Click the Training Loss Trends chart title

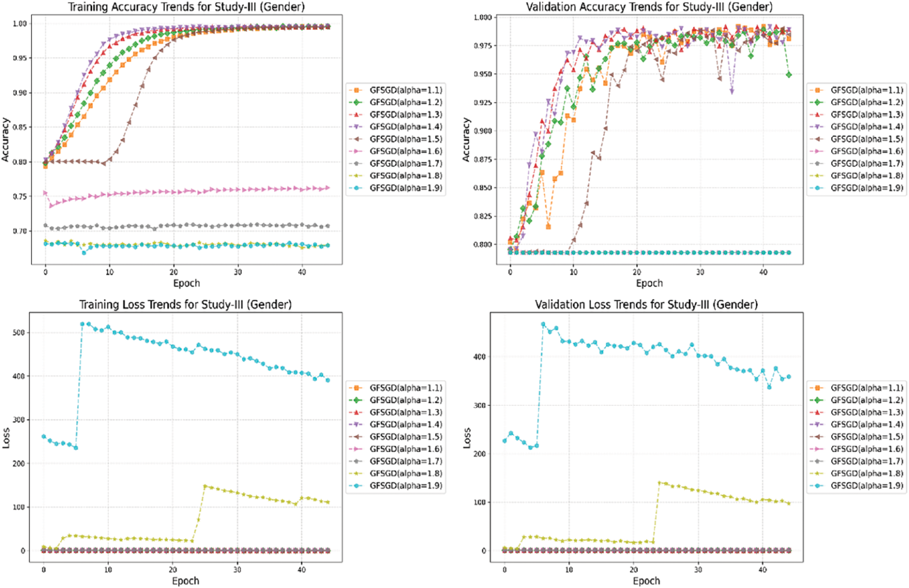click(x=185, y=305)
